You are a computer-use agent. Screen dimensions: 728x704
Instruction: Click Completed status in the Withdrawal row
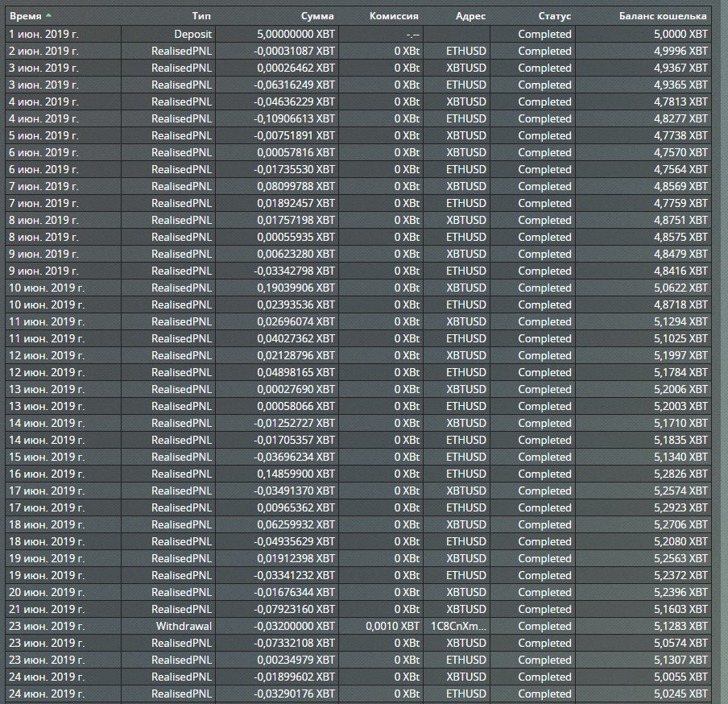pos(544,626)
